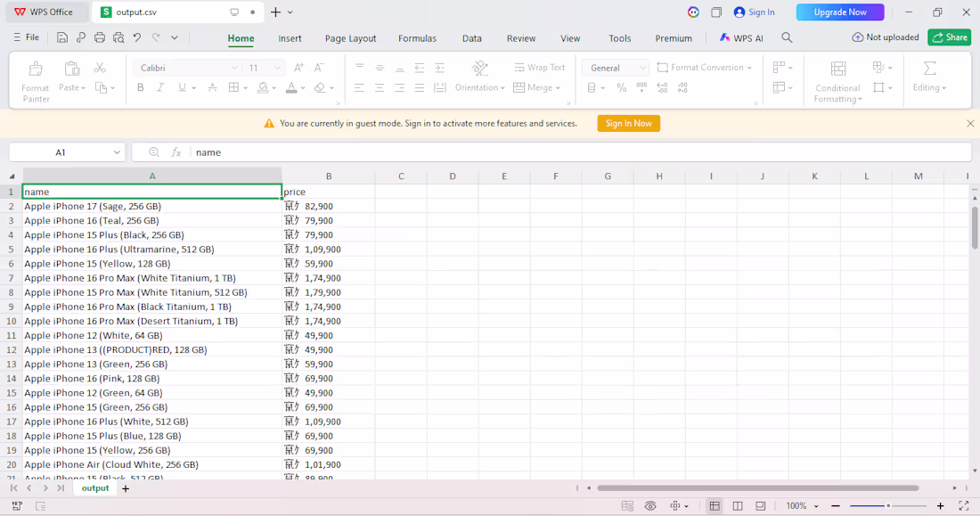Click the zoom in plus button
Screen dimensions: 980x516
[940, 506]
